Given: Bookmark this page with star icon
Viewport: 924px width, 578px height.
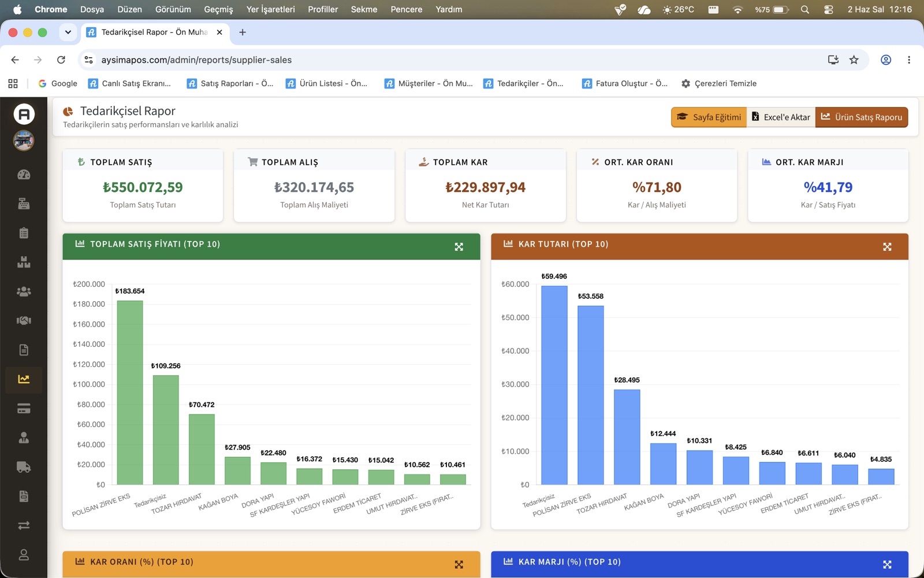Looking at the screenshot, I should click(854, 60).
